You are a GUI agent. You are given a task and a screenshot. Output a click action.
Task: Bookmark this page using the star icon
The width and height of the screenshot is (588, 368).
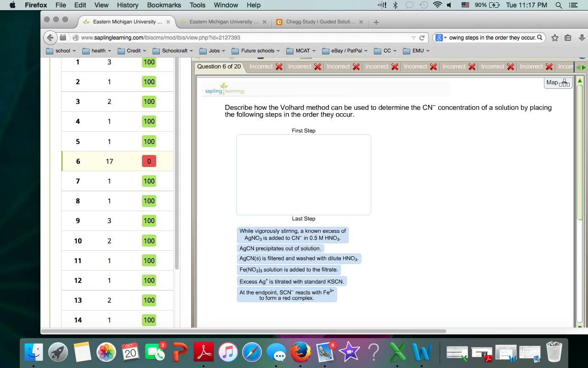(x=555, y=38)
